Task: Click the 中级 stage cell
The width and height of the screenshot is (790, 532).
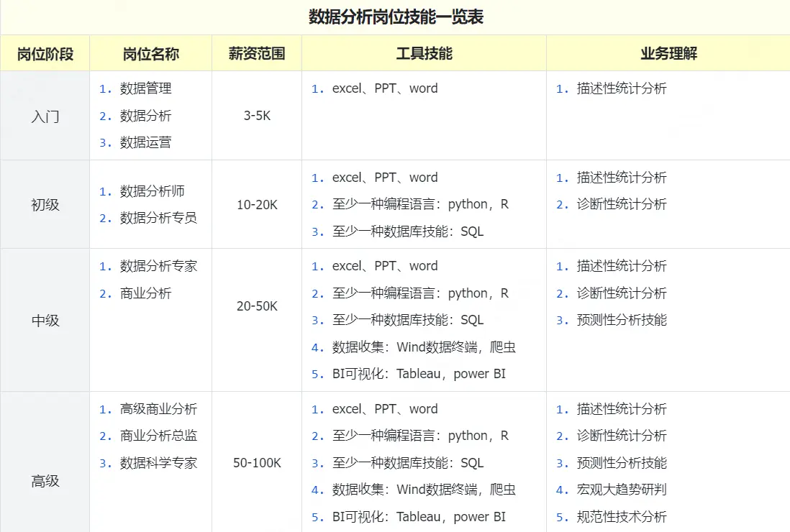Action: point(45,321)
